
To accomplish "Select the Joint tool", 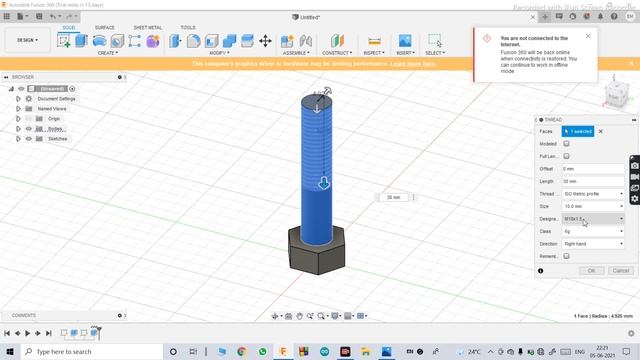I will (x=305, y=41).
